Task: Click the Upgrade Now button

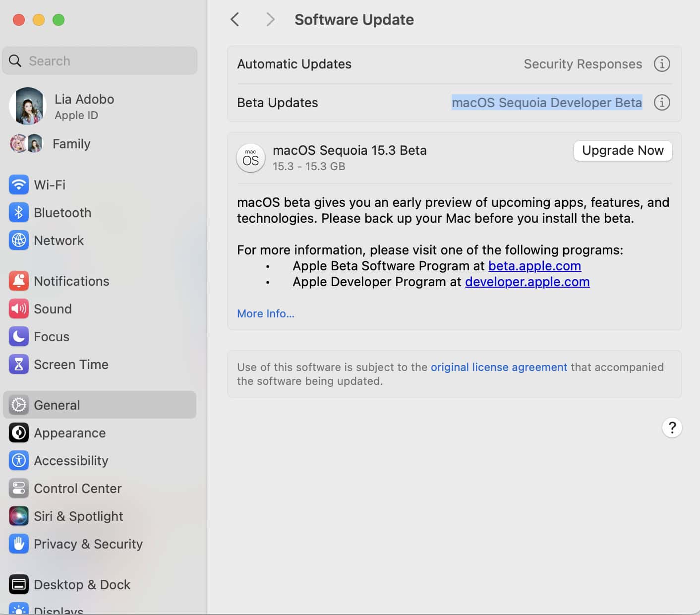Action: 623,151
